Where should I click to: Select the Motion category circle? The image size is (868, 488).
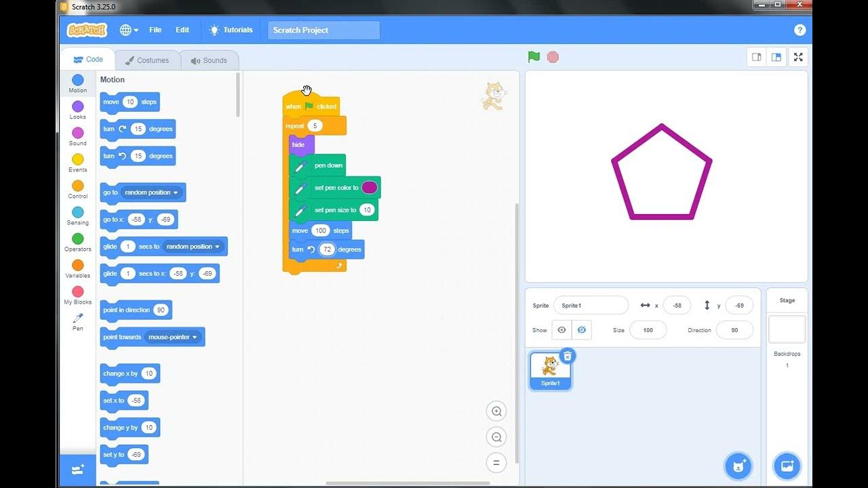[x=78, y=80]
